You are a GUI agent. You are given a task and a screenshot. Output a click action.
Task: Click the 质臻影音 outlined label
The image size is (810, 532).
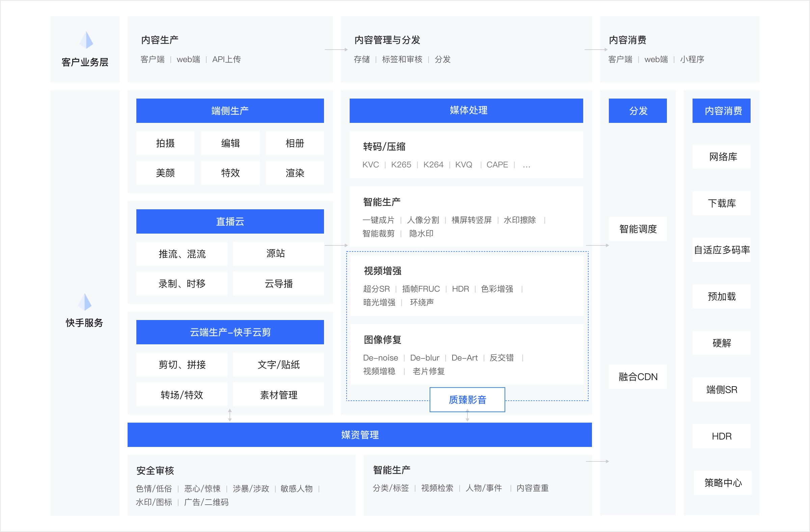click(x=467, y=400)
